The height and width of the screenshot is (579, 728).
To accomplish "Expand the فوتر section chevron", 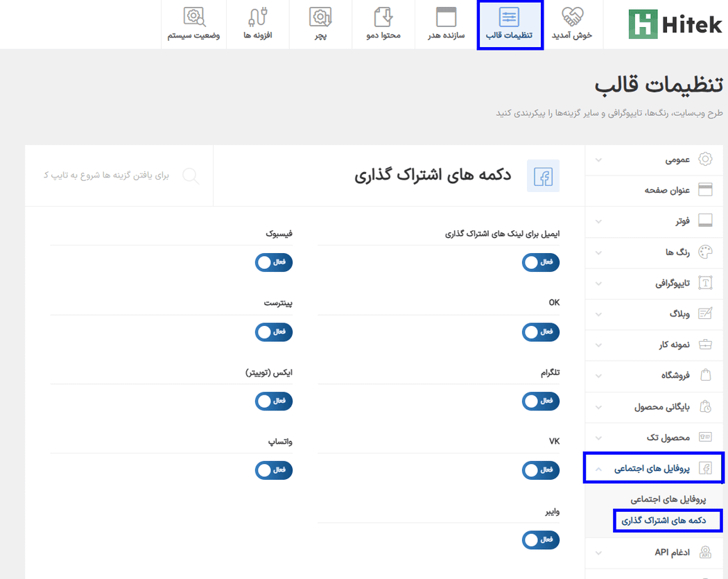I will (x=598, y=221).
